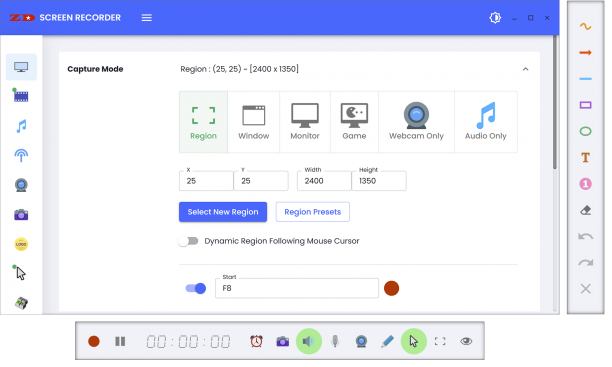
Task: Collapse the Capture Mode section chevron
Action: pyautogui.click(x=525, y=69)
